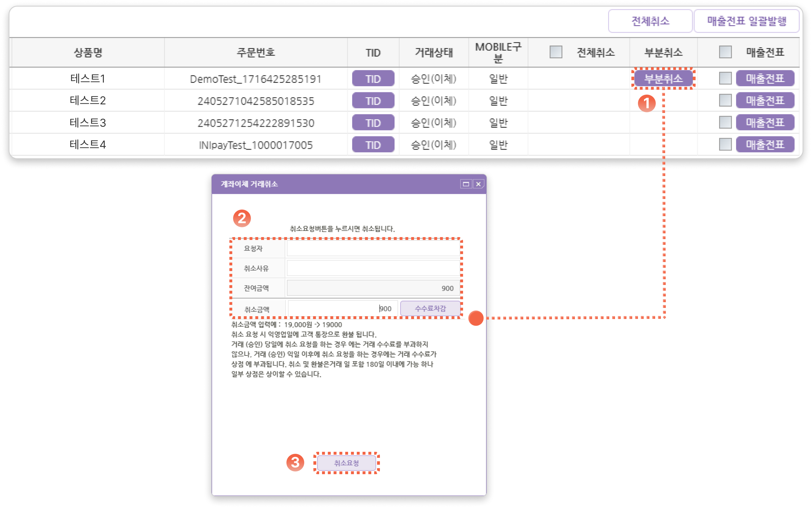Click the 매출전표 button for 테스트1
Image resolution: width=812 pixels, height=508 pixels.
point(765,79)
